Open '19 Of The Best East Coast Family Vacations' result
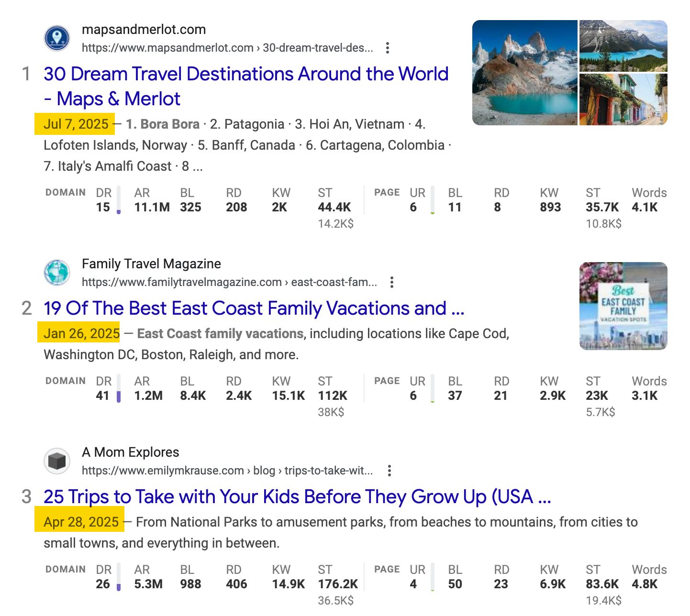 point(254,308)
